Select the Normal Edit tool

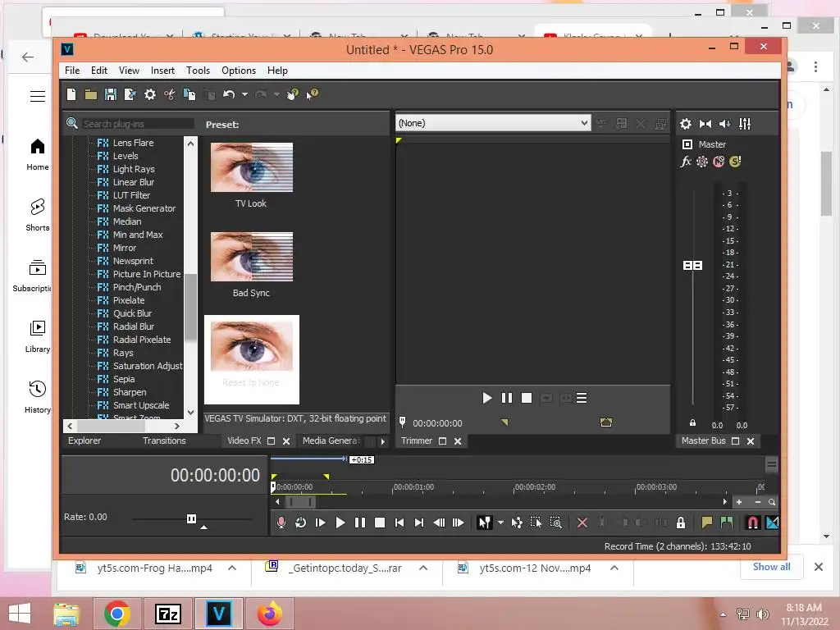tap(484, 523)
